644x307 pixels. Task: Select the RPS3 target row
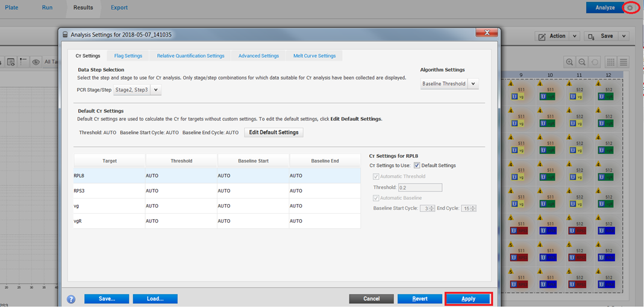pyautogui.click(x=217, y=191)
